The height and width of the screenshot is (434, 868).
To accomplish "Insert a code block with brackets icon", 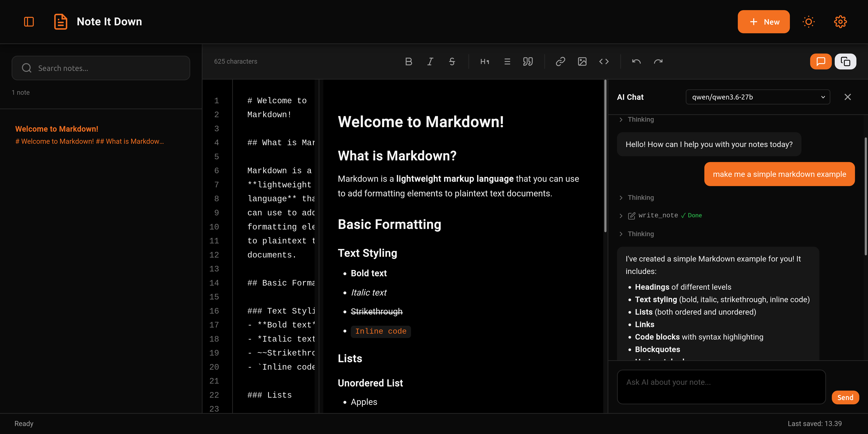I will click(604, 61).
